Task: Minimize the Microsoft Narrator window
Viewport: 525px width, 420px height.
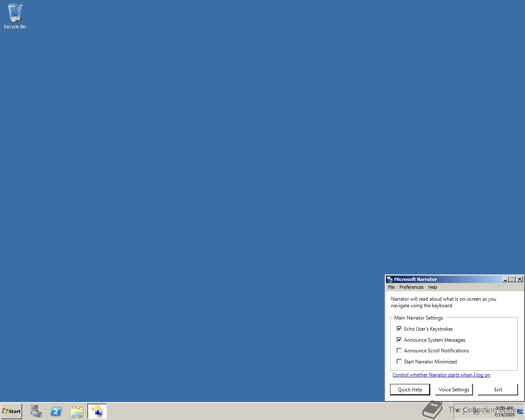Action: coord(506,279)
